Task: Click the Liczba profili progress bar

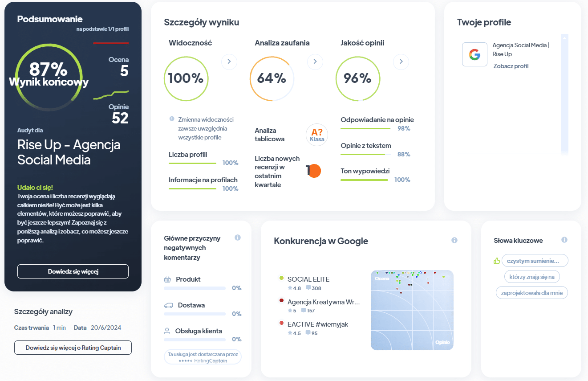Action: 192,164
